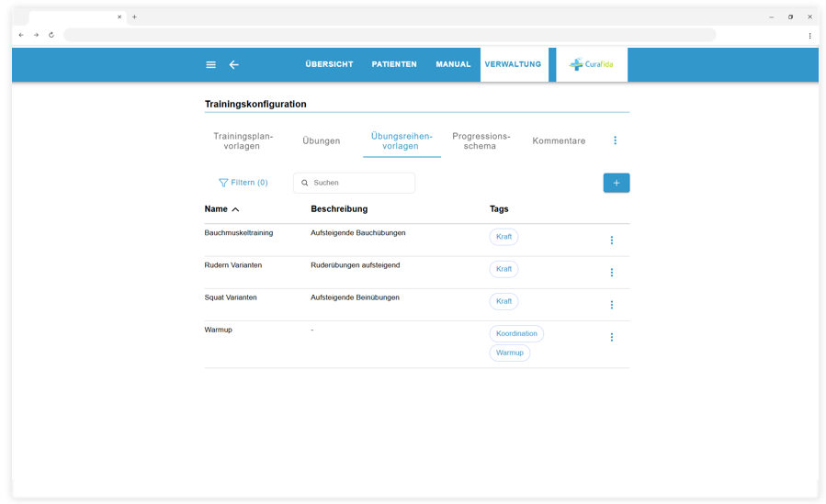The image size is (826, 504).
Task: Open the tabs overflow three-dot menu
Action: click(615, 140)
